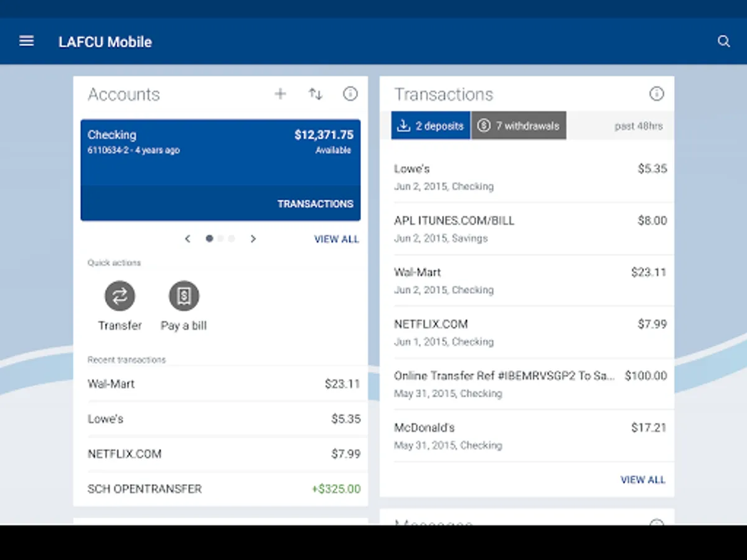747x560 pixels.
Task: Select the Checking account card
Action: click(220, 170)
